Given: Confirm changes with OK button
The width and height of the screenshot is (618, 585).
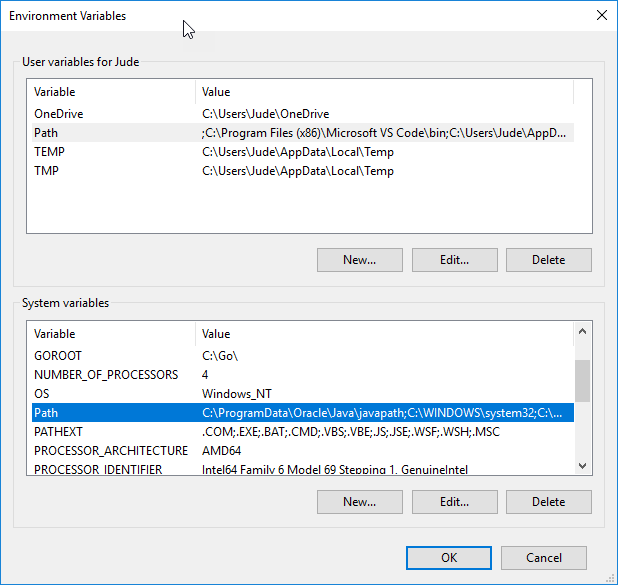Looking at the screenshot, I should tap(449, 558).
